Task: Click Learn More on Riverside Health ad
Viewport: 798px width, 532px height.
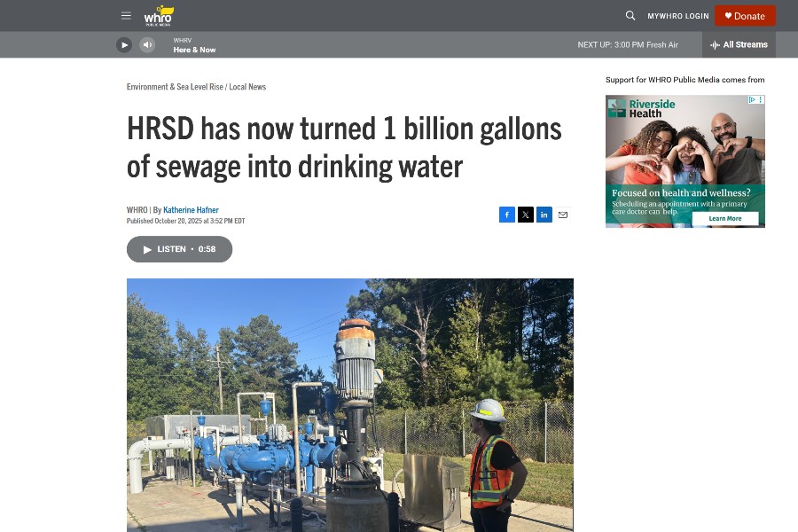Action: pos(725,218)
